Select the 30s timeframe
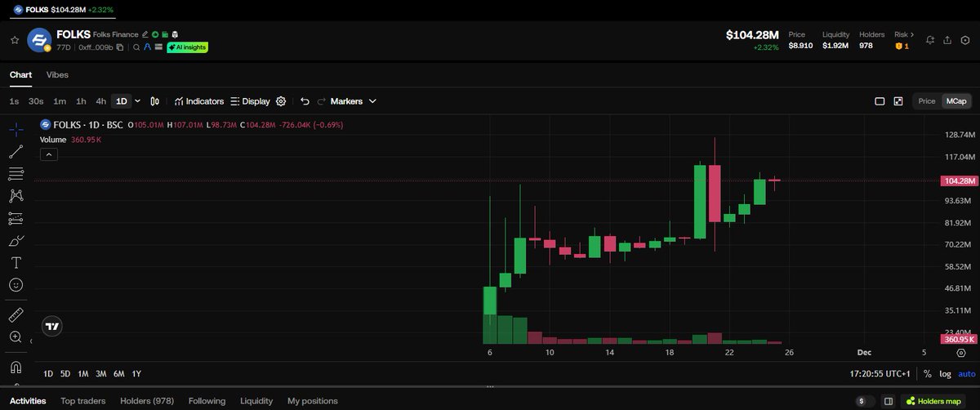 36,101
